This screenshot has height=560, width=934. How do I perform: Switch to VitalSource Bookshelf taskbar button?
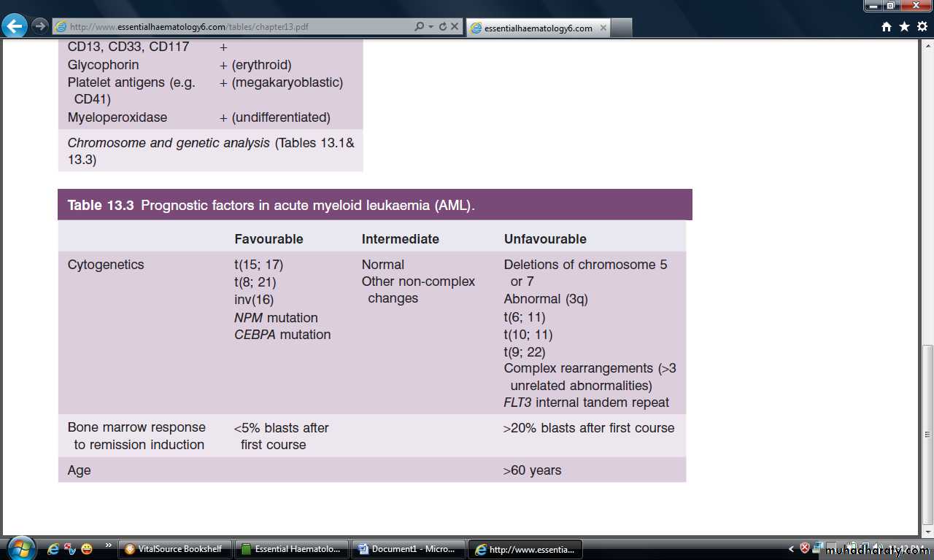pyautogui.click(x=176, y=549)
